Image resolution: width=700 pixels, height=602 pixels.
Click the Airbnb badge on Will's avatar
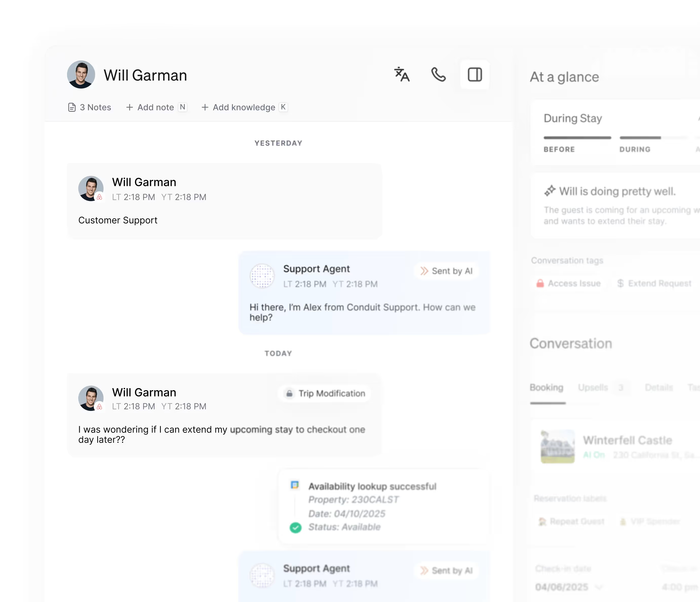pyautogui.click(x=99, y=198)
